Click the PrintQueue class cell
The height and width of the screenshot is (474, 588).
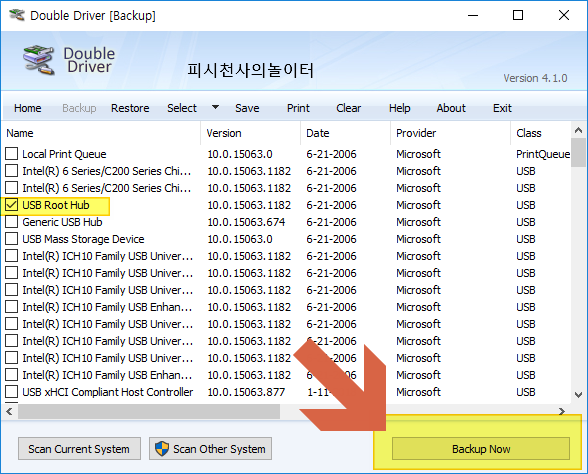[x=543, y=154]
